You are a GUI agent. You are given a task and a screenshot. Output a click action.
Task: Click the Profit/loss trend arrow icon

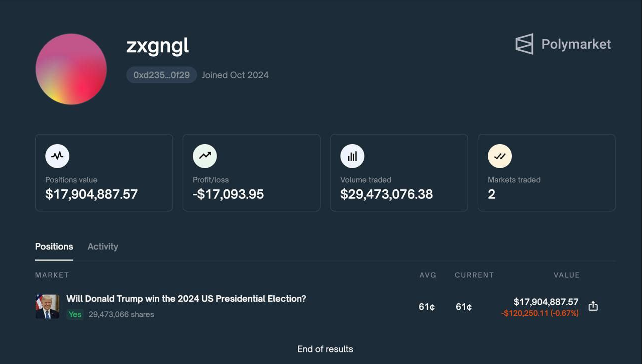click(204, 156)
